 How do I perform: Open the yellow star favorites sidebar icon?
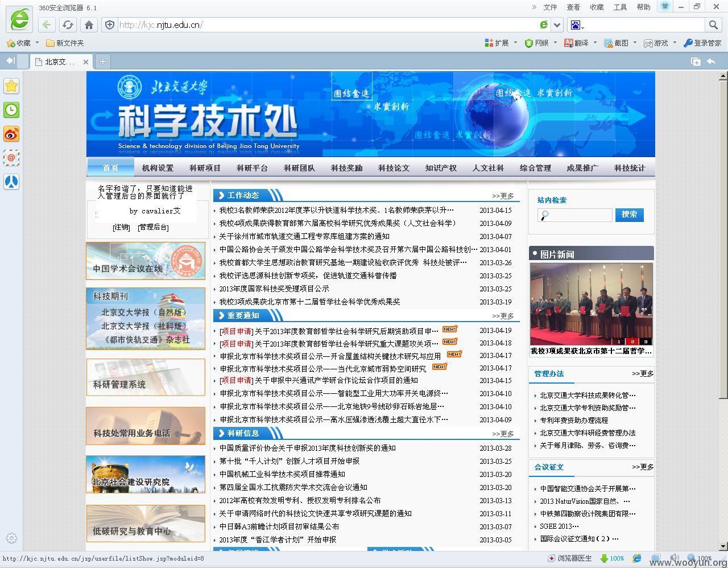click(x=11, y=86)
